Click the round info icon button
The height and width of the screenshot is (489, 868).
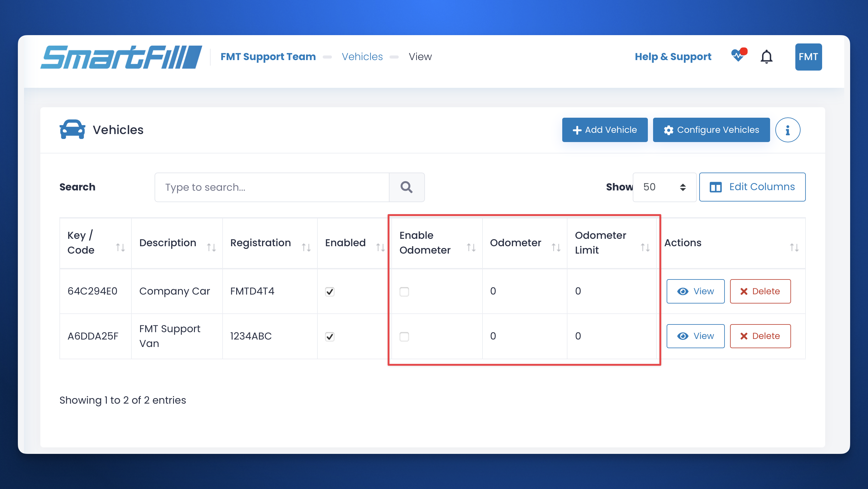[x=787, y=130]
